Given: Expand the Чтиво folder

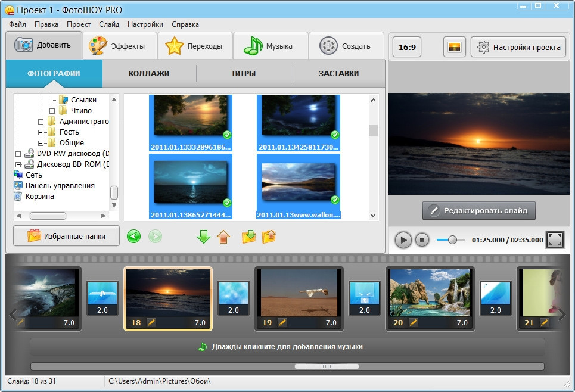Looking at the screenshot, I should click(x=52, y=111).
